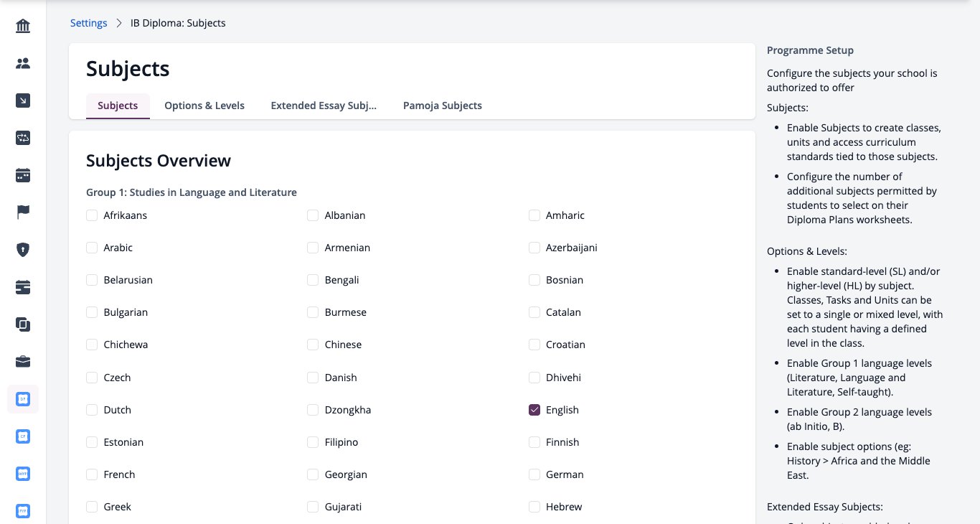The image size is (980, 524).
Task: Open the Extended Essay Subjects tab
Action: pyautogui.click(x=324, y=106)
